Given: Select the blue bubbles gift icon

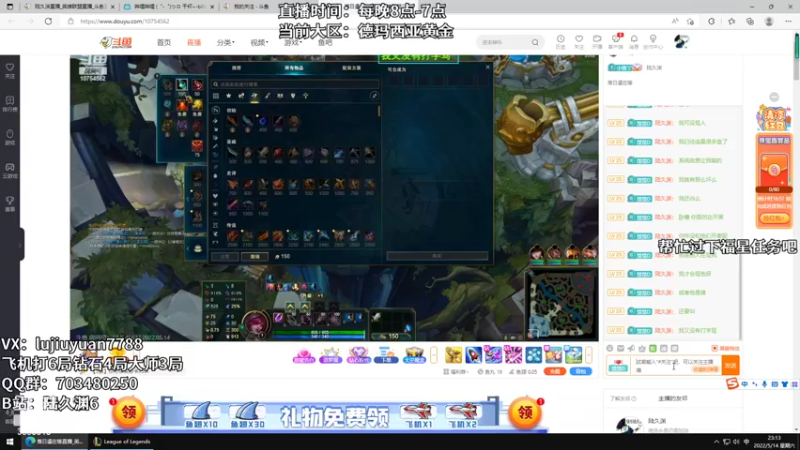Looking at the screenshot, I should point(533,355).
